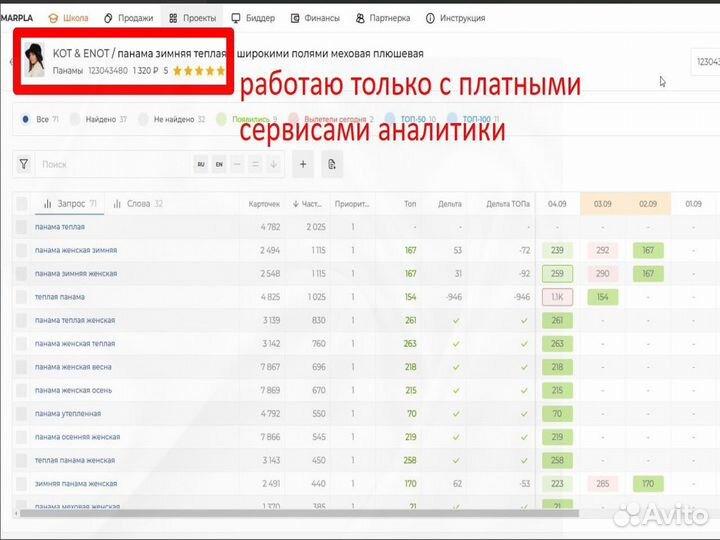Select the Все 71 filter
The image size is (720, 540).
[40, 119]
